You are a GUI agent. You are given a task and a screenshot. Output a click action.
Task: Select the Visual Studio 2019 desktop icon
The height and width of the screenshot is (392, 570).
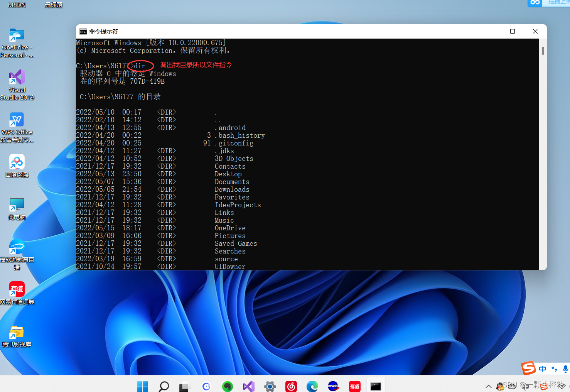click(17, 85)
